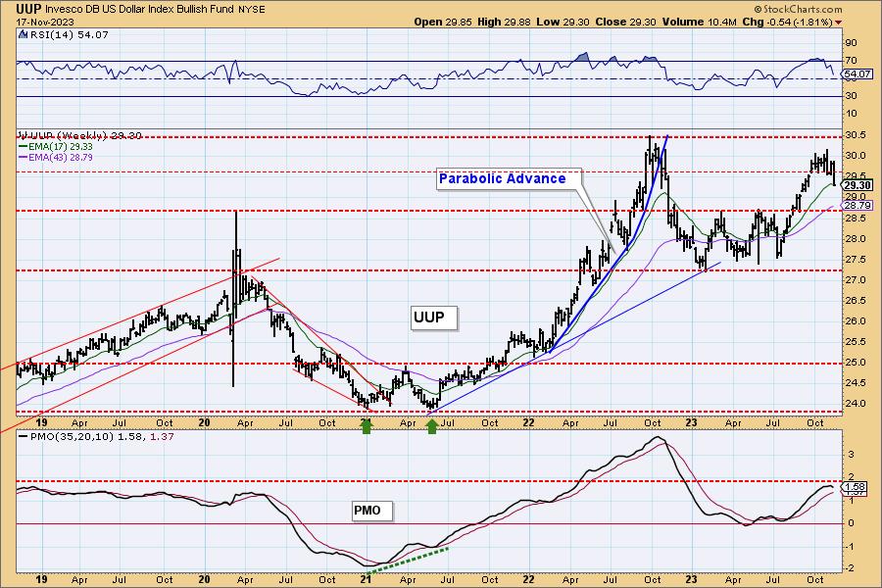Click the EMA(17) 29.33 legend entry

(x=56, y=146)
